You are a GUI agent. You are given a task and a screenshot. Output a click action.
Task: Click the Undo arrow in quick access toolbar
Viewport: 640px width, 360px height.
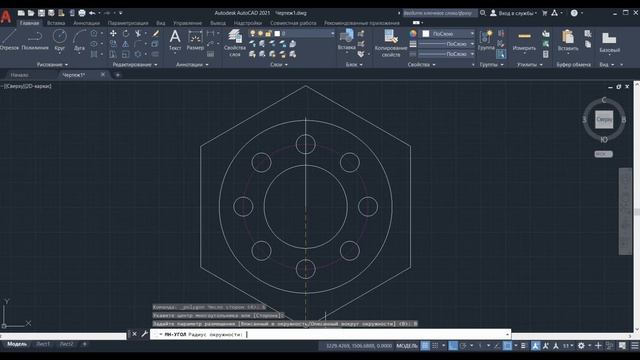[x=92, y=13]
